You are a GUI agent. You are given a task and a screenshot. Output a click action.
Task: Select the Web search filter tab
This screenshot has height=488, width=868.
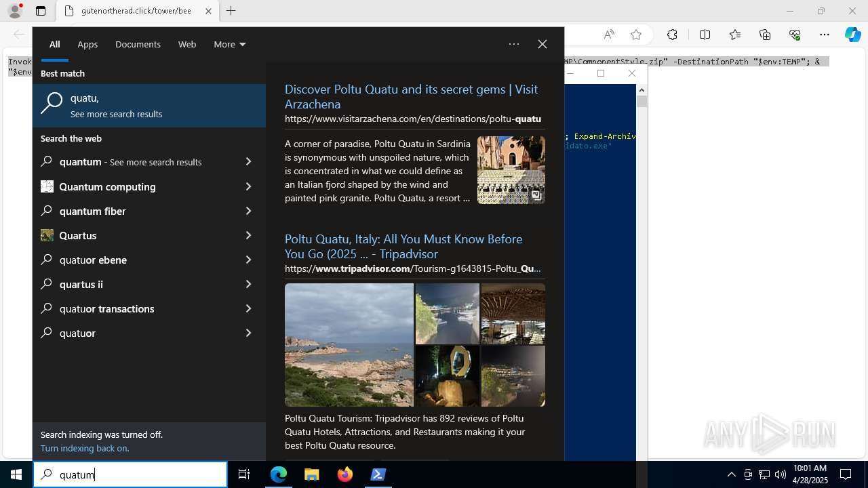tap(187, 44)
